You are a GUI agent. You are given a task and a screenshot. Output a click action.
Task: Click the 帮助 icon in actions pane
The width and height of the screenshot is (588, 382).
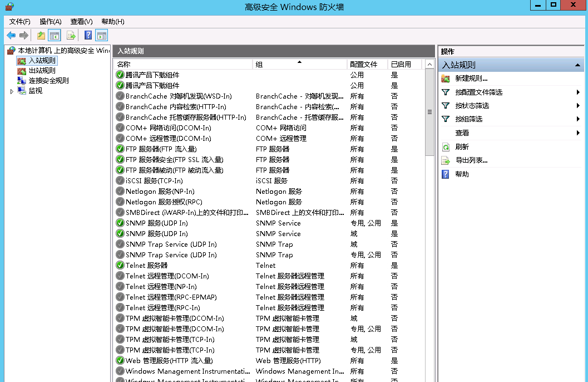[x=446, y=174]
